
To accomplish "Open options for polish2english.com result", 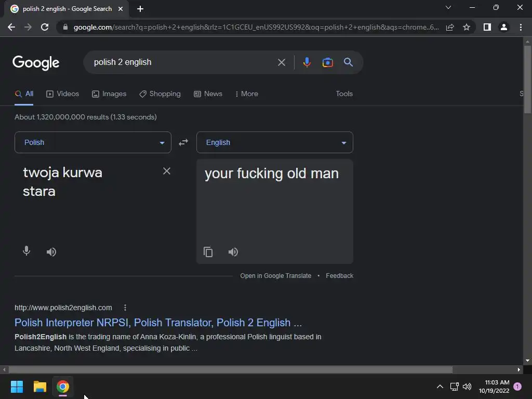I will point(125,308).
